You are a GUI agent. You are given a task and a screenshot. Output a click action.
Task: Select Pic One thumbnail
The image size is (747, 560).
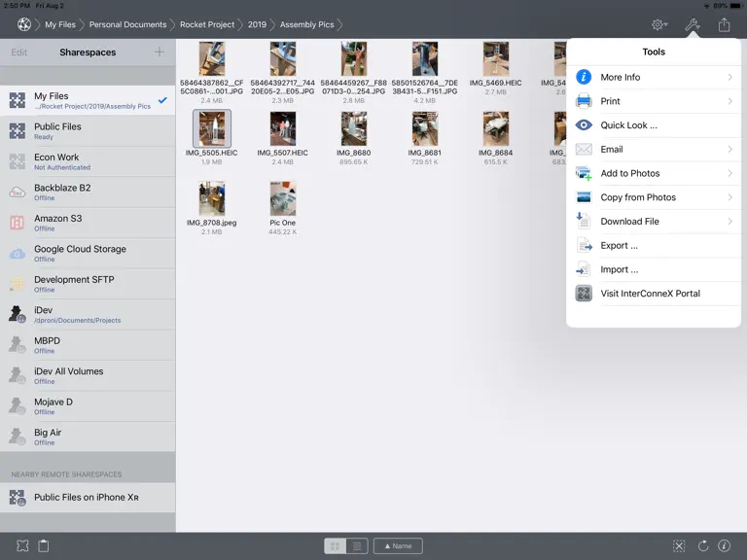282,198
